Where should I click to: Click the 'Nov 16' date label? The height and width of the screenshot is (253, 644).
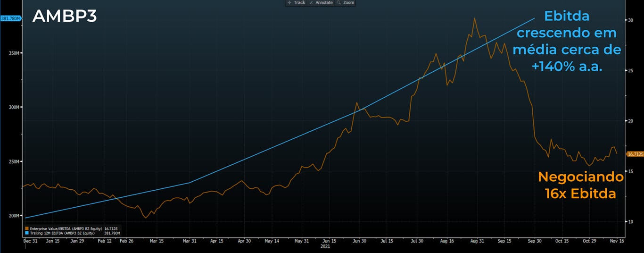pos(618,241)
